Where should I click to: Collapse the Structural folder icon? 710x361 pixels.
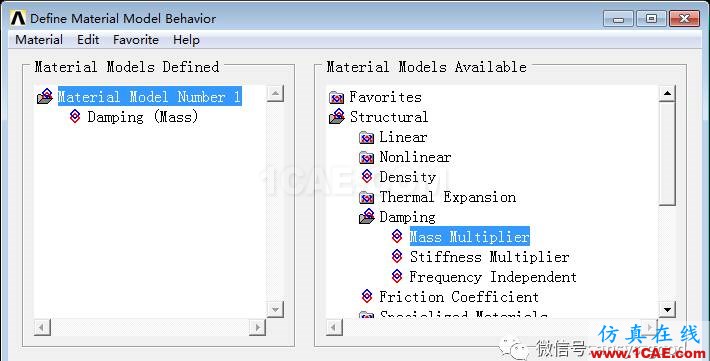coord(337,116)
